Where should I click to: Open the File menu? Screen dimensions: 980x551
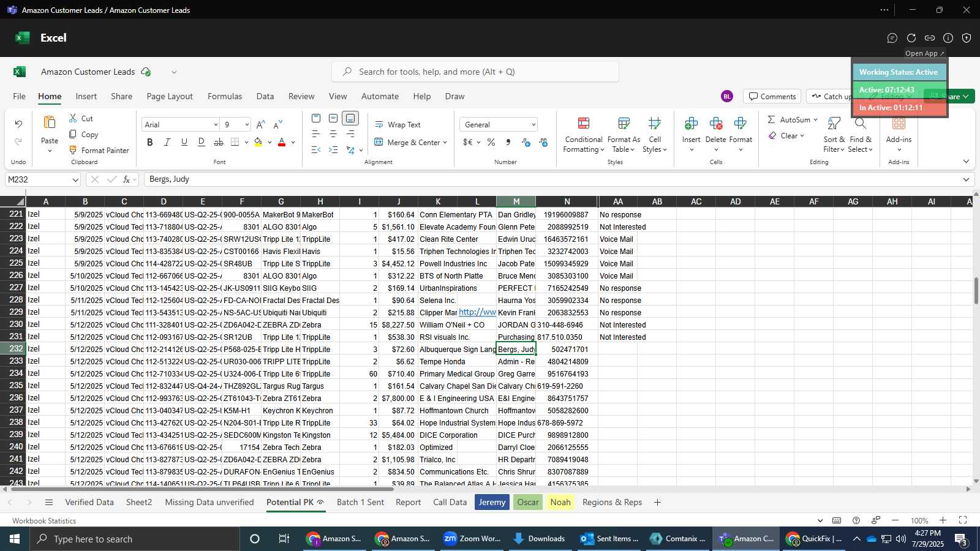tap(20, 96)
